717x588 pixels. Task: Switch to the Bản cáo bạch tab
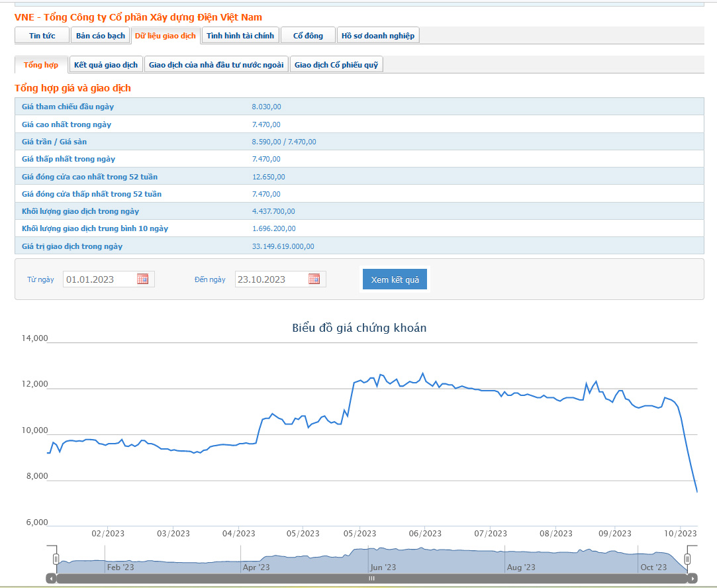100,36
